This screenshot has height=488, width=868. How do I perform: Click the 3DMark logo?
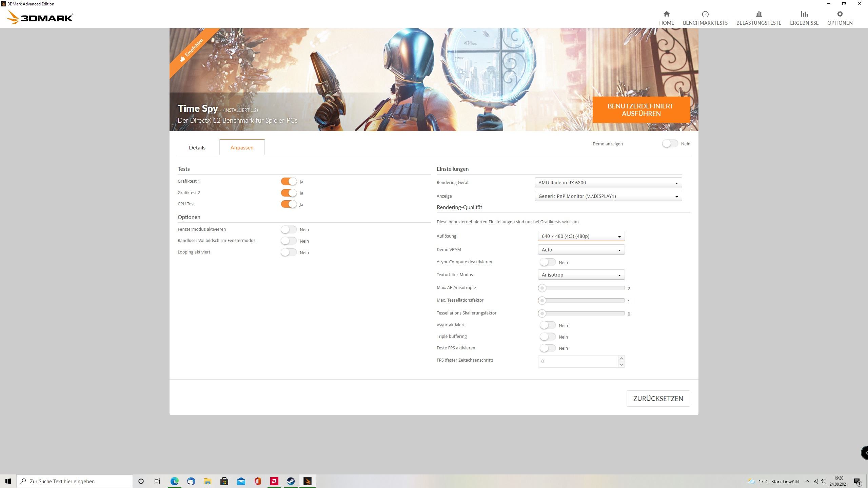click(x=40, y=17)
